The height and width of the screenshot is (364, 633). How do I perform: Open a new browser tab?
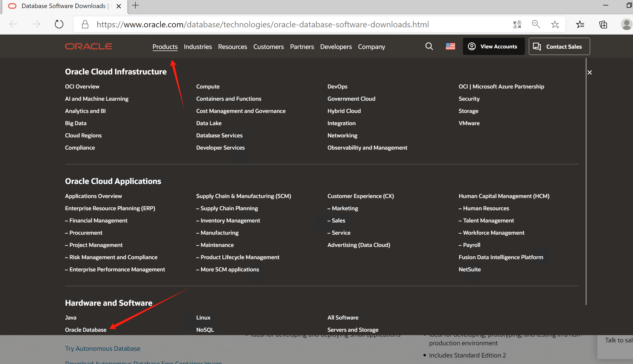[135, 5]
